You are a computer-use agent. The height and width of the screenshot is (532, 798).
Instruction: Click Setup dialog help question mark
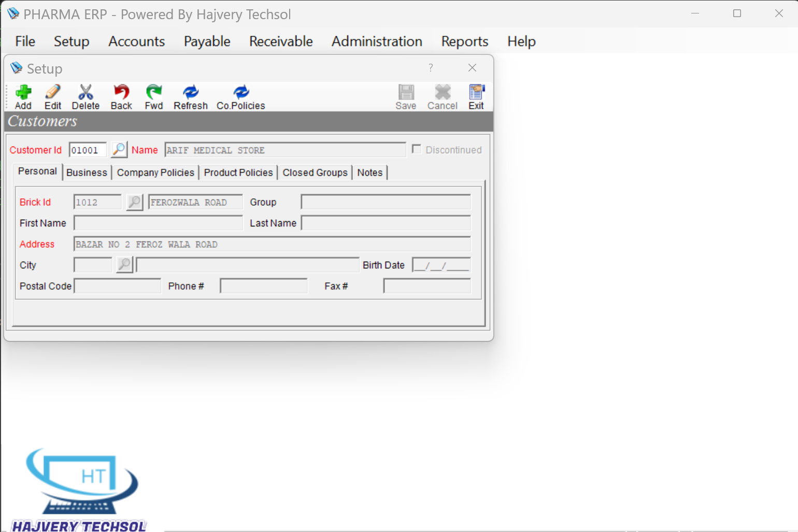click(431, 68)
